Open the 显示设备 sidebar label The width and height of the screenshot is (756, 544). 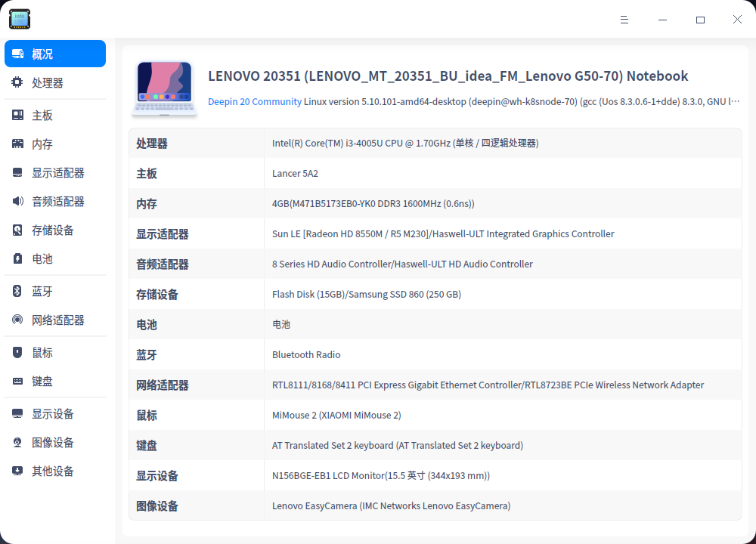(x=53, y=414)
